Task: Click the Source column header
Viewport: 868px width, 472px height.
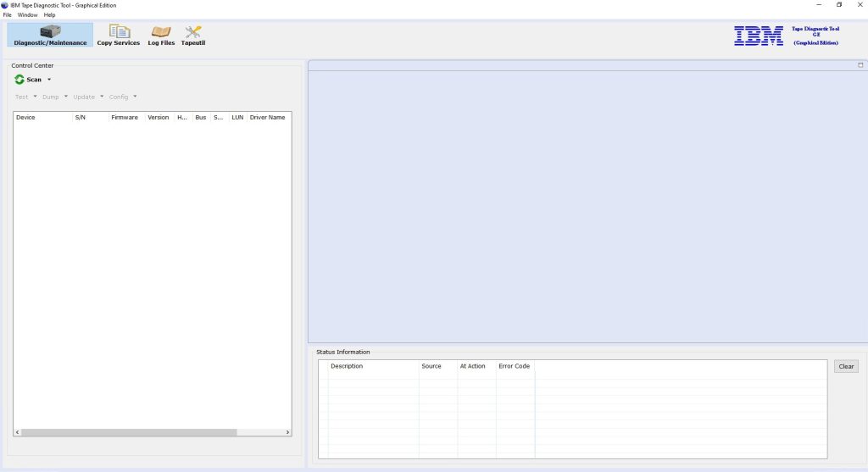Action: tap(438, 366)
